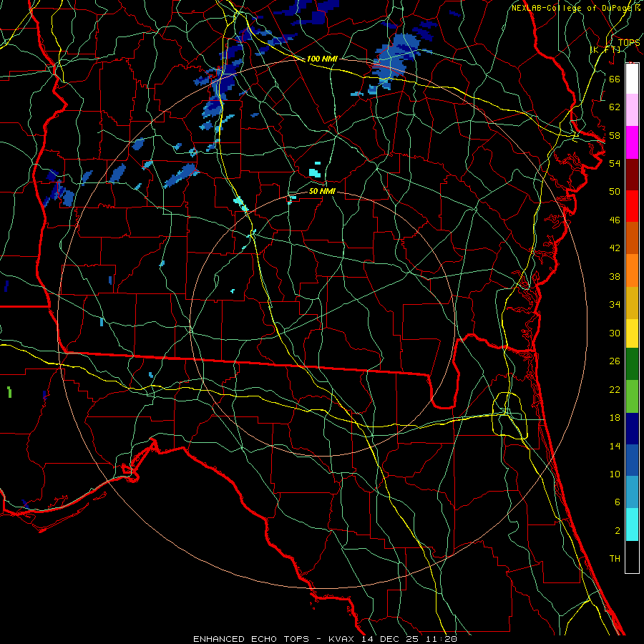
Task: Click the dark red legend swatch above 50
Action: [x=632, y=174]
